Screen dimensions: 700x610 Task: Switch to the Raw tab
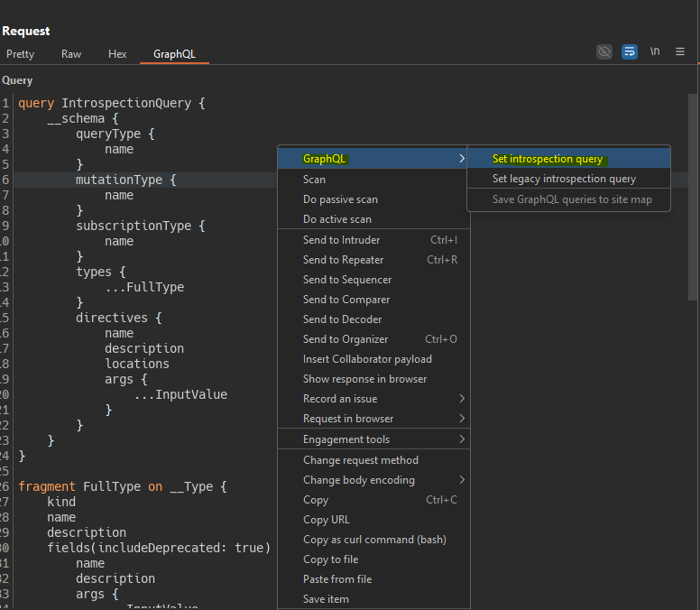[x=71, y=54]
